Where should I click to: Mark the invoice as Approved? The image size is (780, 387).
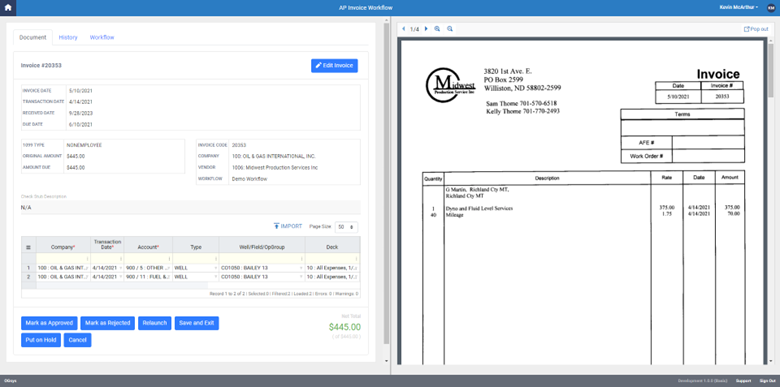[x=49, y=323]
